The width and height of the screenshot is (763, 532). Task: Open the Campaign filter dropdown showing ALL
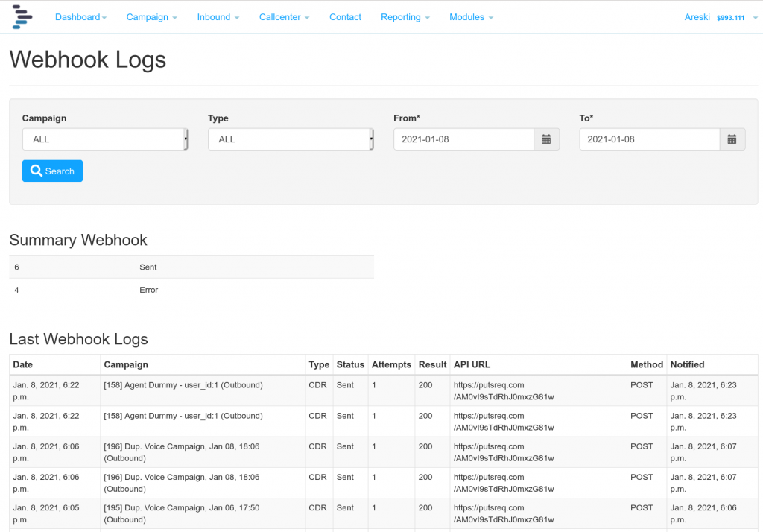pos(104,139)
